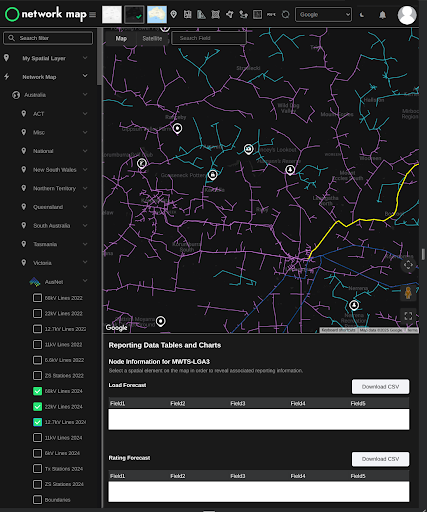Uncheck the 66kV Lines 2024 checkbox
Viewport: 427px width, 512px height.
(x=37, y=391)
